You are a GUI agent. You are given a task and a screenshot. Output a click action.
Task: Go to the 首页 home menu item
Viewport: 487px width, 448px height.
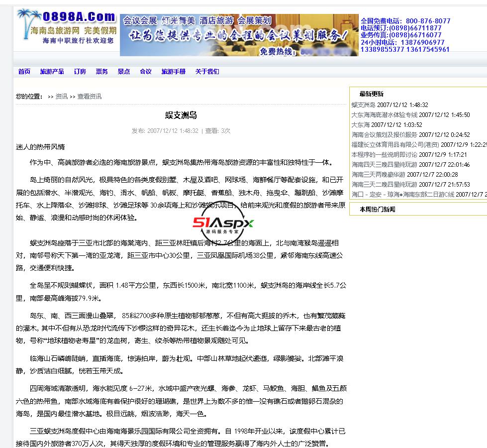(24, 72)
